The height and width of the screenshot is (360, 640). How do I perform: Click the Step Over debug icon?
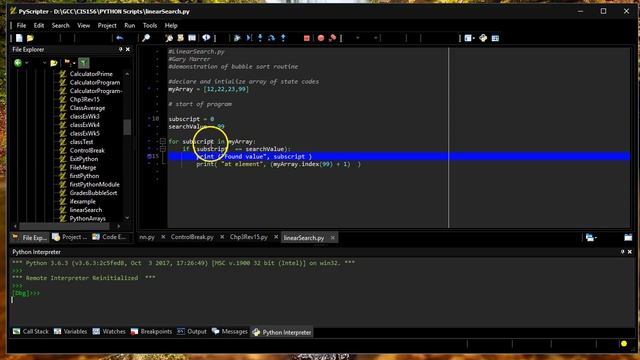pyautogui.click(x=271, y=38)
